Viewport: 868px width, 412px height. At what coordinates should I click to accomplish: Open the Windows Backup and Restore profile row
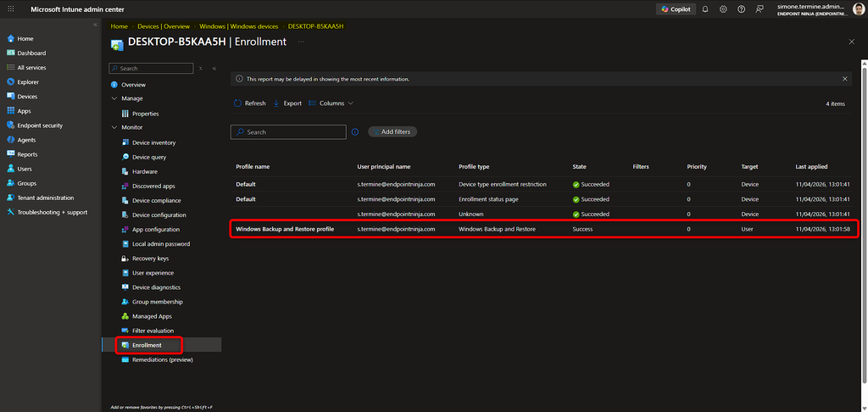click(543, 229)
